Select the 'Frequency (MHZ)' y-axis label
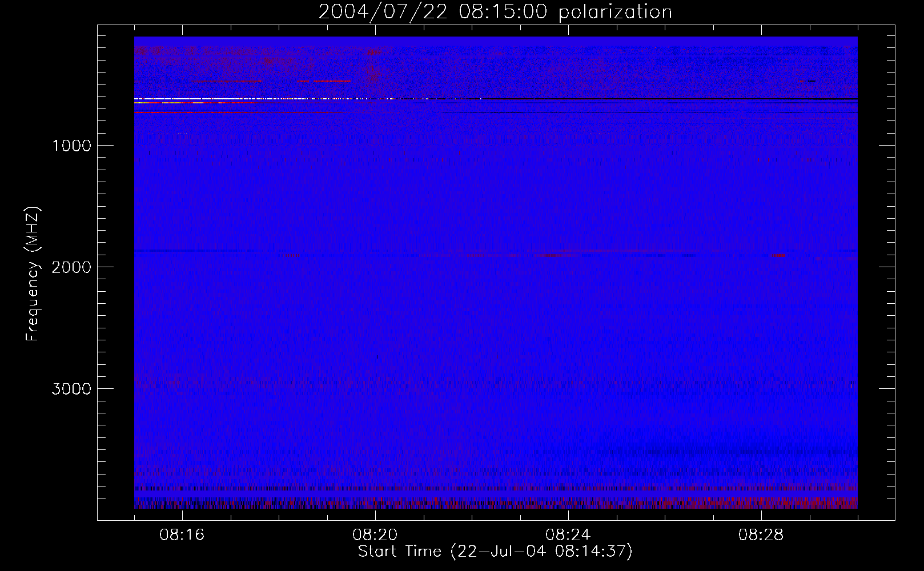Viewport: 924px width, 571px height. [x=33, y=274]
